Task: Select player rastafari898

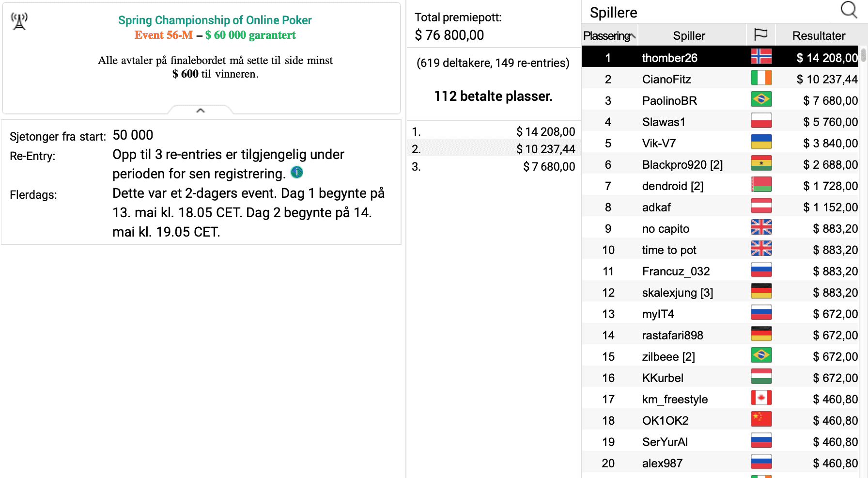Action: click(672, 335)
